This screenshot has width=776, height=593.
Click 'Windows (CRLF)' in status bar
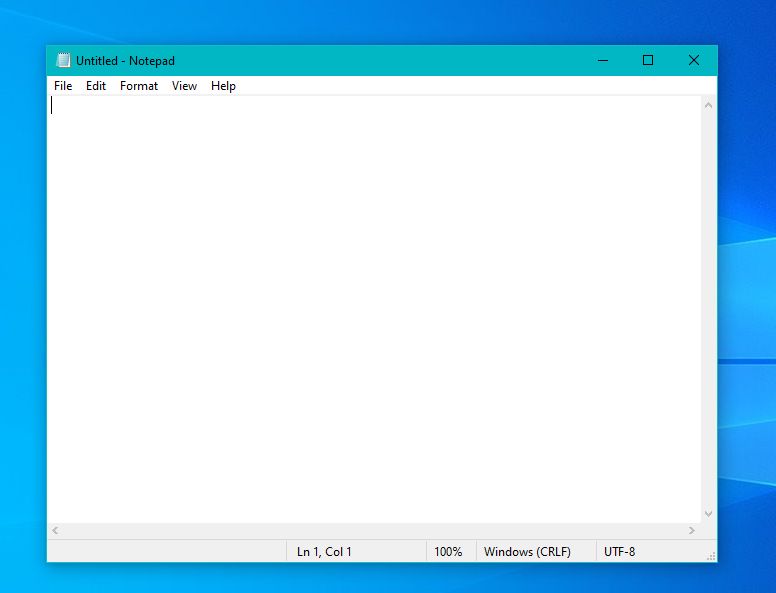tap(527, 552)
